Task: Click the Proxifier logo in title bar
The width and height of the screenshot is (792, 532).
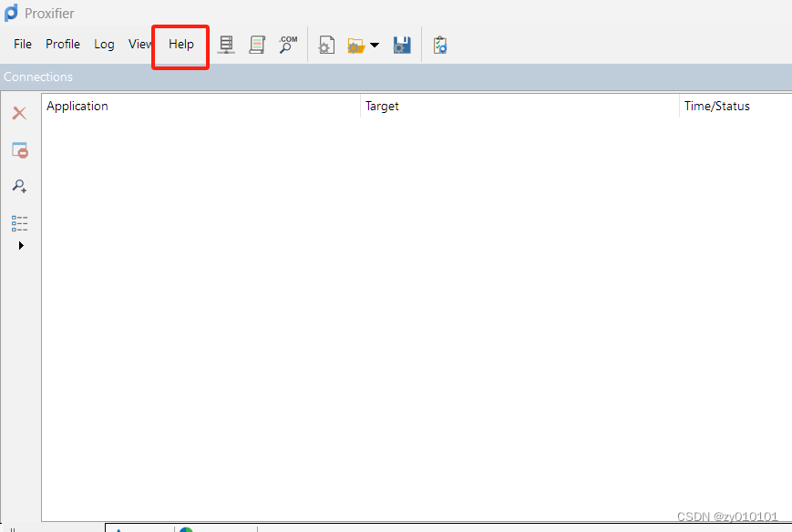Action: [x=11, y=13]
